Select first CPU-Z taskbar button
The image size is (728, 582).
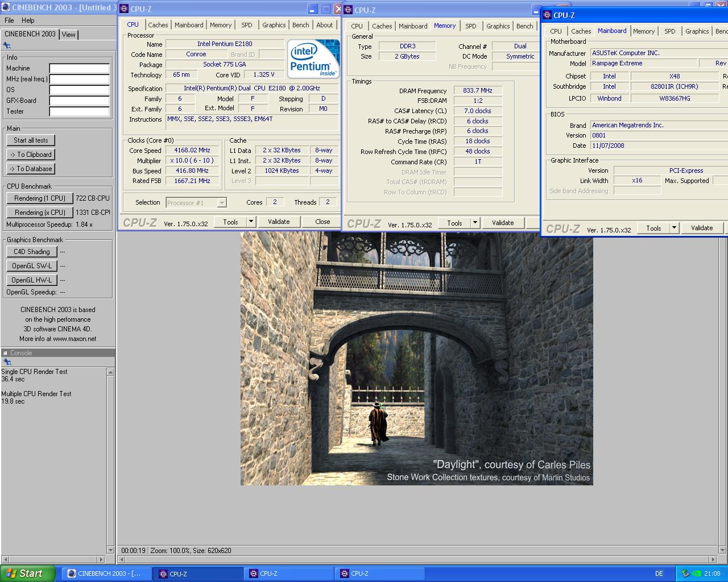tap(197, 573)
